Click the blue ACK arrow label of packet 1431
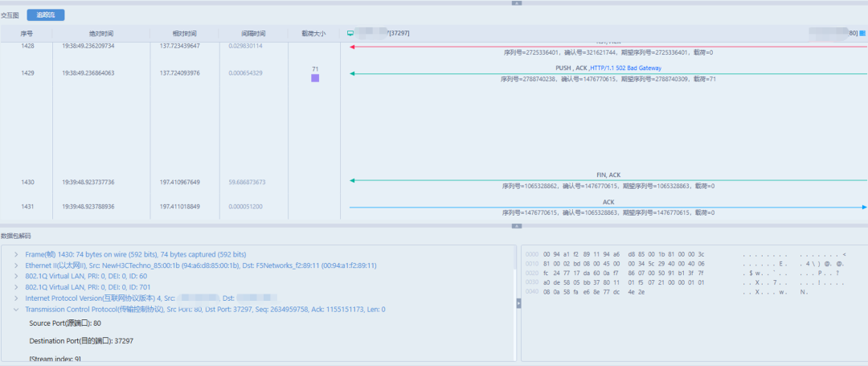The width and height of the screenshot is (868, 366). click(608, 202)
